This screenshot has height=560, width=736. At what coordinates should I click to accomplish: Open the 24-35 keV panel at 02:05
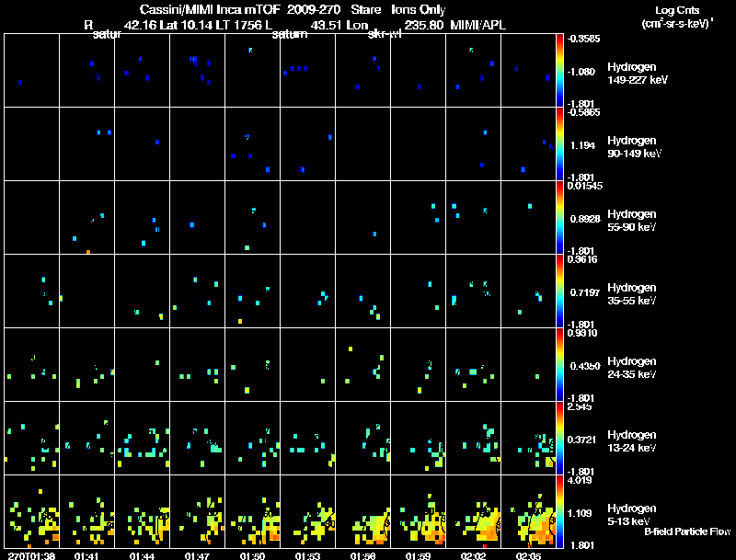point(528,364)
